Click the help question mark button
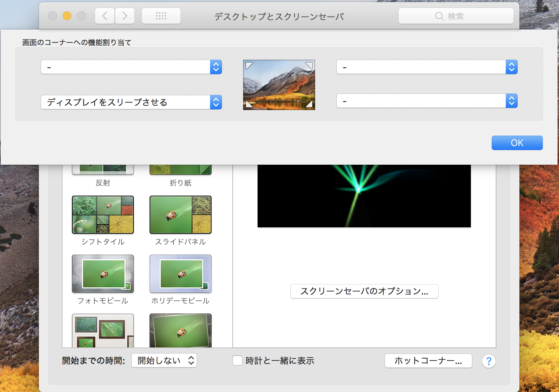Image resolution: width=559 pixels, height=392 pixels. (x=488, y=361)
